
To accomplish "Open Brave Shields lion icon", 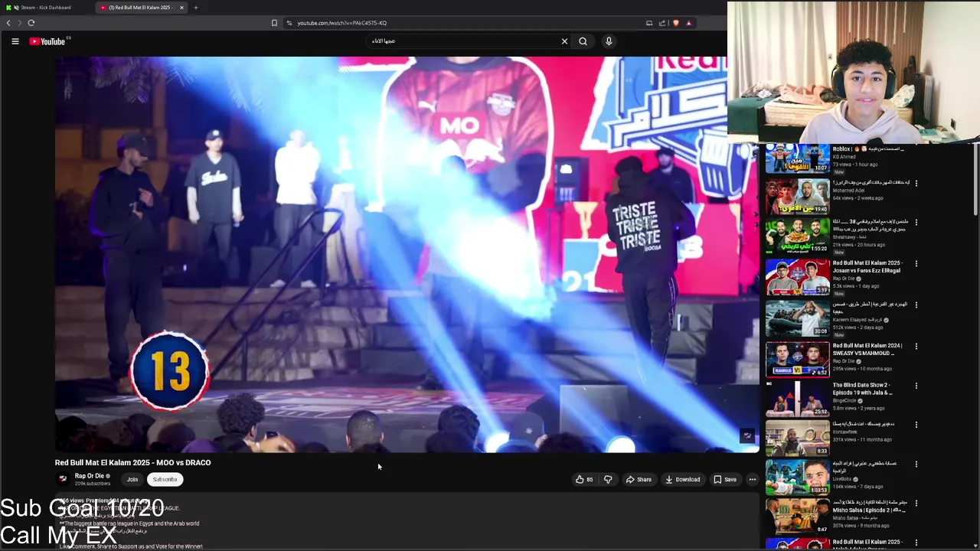I will 675,23.
